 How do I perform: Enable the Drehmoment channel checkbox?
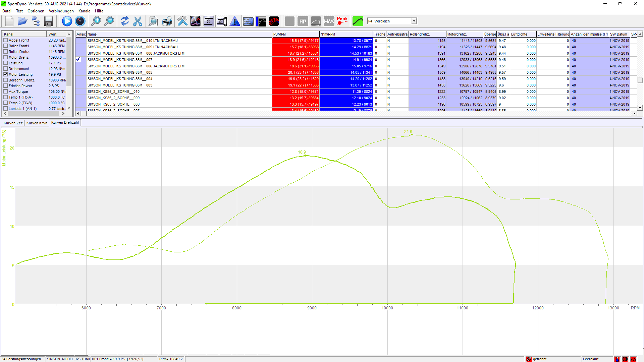[x=6, y=69]
